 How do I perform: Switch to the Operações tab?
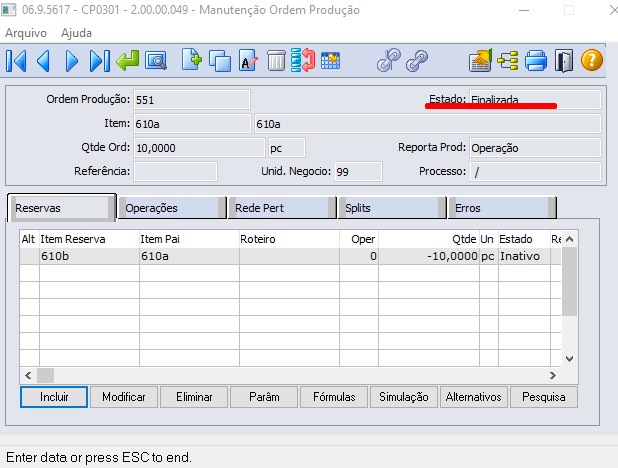(x=172, y=208)
